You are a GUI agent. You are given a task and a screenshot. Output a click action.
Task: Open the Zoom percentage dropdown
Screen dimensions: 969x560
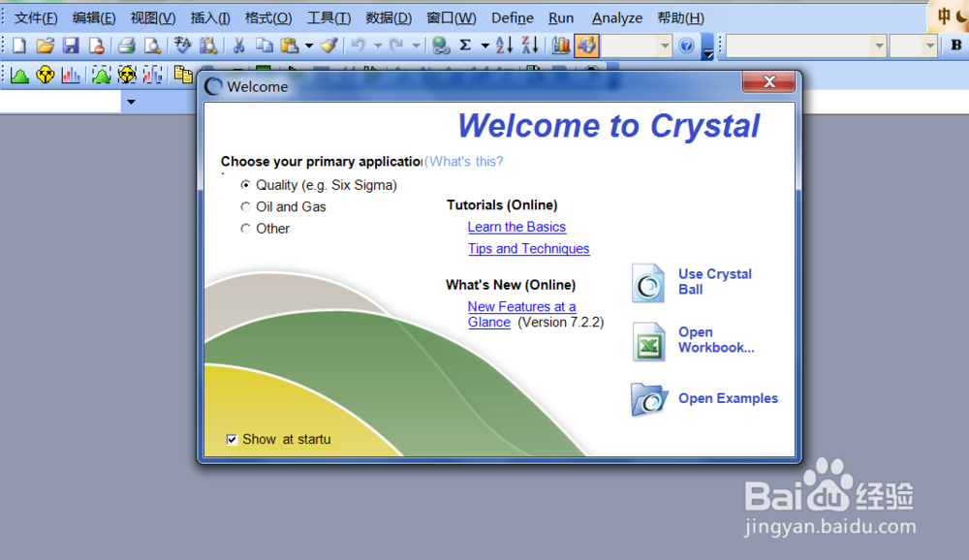tap(665, 46)
